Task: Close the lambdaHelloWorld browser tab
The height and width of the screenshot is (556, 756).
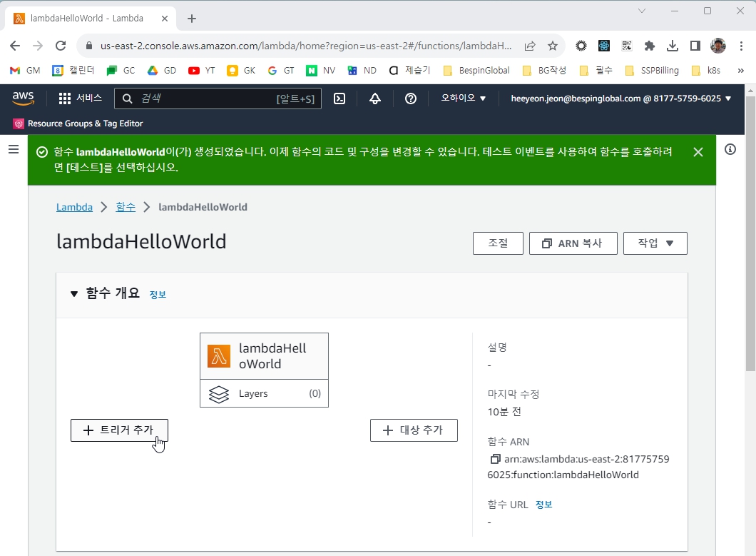Action: point(165,19)
